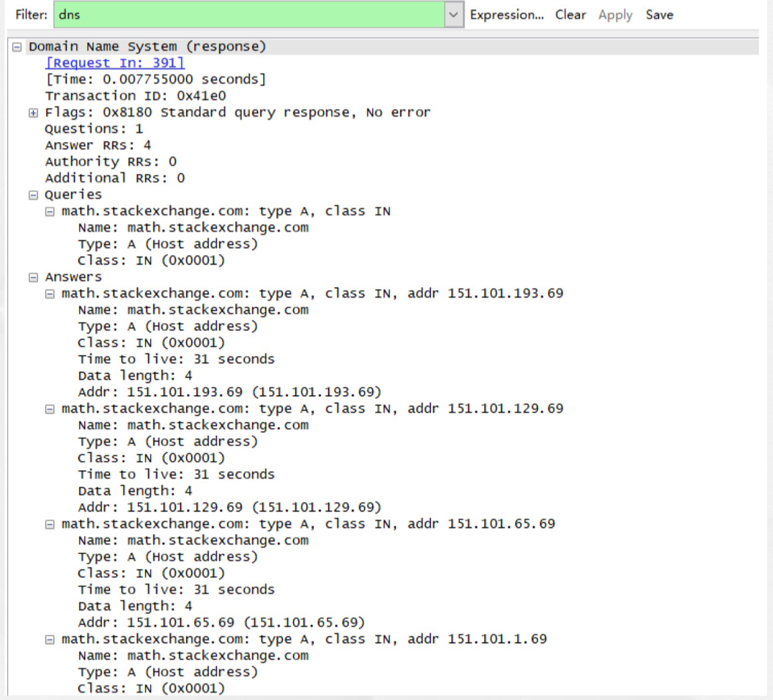Expand the Flags: 0x8180 node
The height and width of the screenshot is (700, 773).
pos(34,113)
